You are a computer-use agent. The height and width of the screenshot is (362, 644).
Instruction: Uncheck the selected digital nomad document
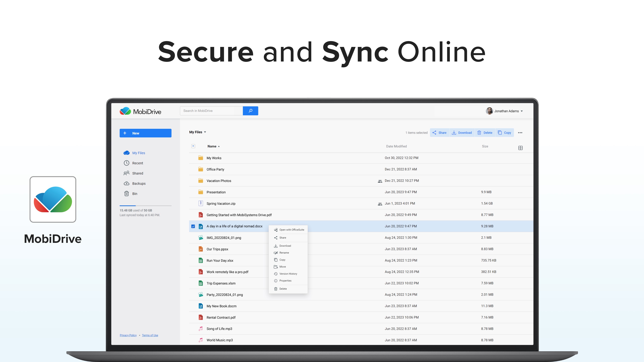point(193,226)
